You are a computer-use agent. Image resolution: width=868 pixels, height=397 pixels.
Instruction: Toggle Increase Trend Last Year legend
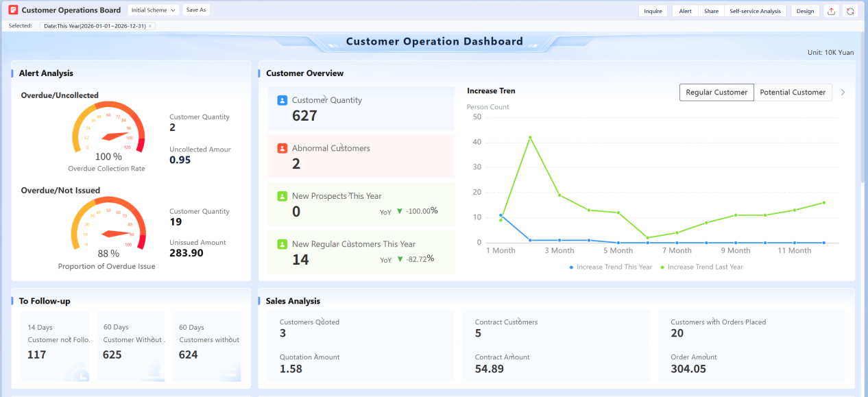(x=701, y=267)
